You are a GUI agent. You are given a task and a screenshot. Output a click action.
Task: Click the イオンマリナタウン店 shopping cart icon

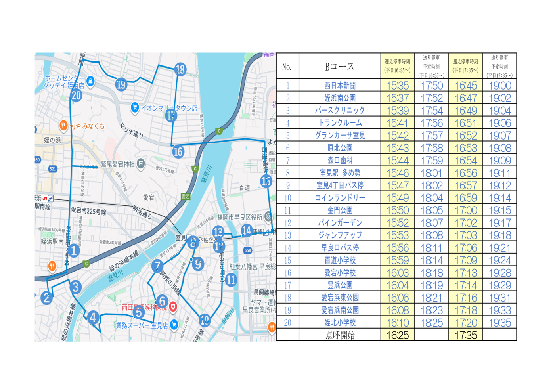[135, 107]
